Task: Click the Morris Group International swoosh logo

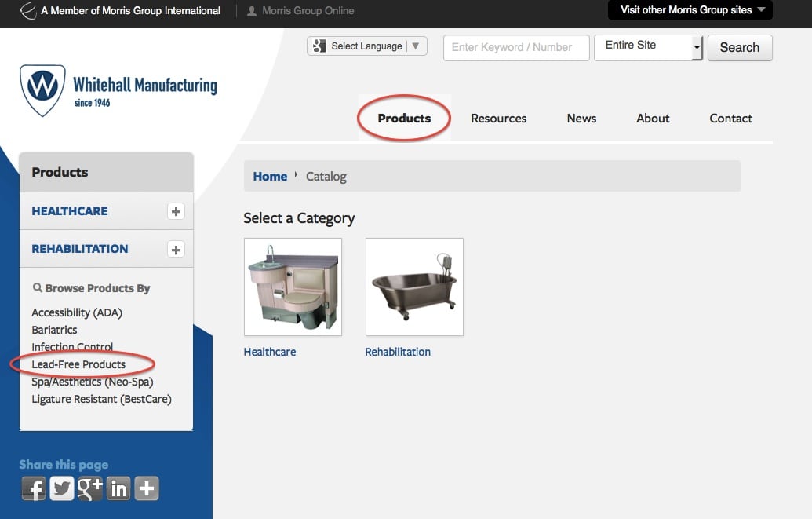Action: [x=28, y=10]
